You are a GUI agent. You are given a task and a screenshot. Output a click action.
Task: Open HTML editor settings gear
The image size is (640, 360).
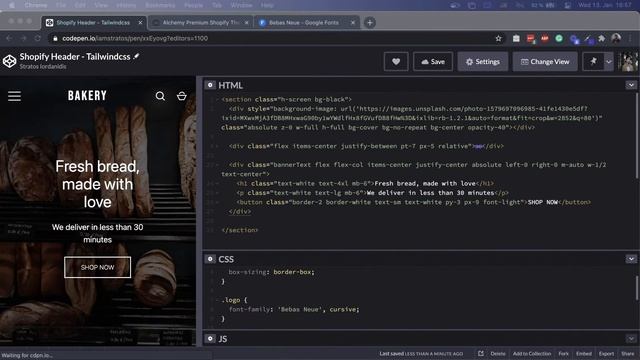210,85
